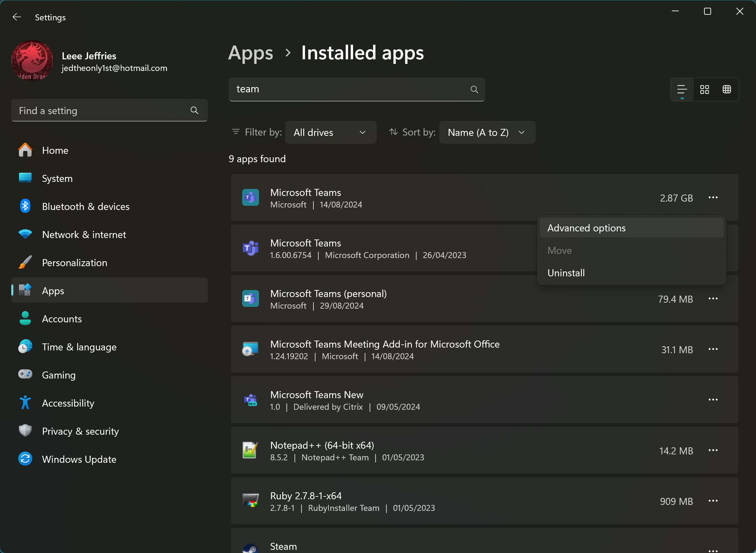Image resolution: width=756 pixels, height=553 pixels.
Task: Open more options for Ruby 2.7.8-1-x64
Action: (x=713, y=501)
